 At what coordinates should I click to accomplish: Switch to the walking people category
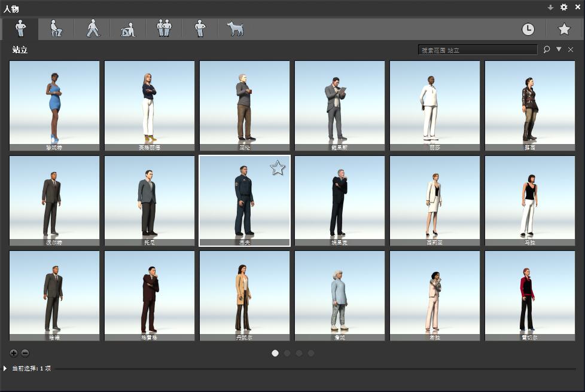[x=93, y=29]
